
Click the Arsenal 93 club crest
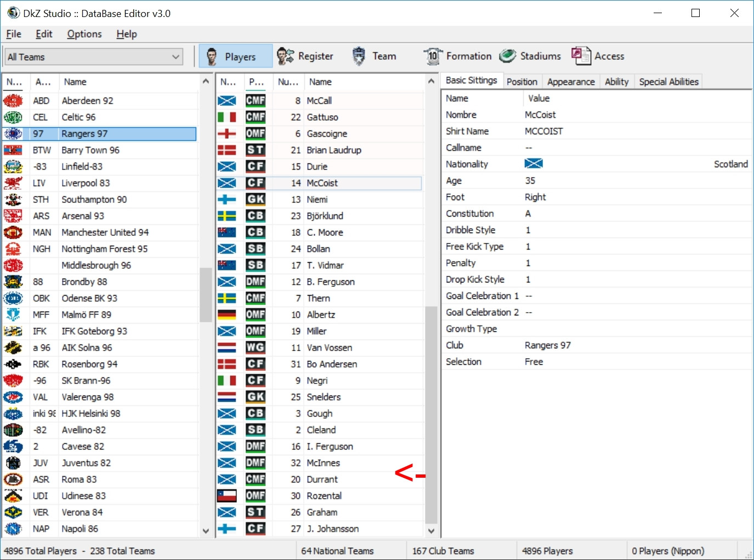click(x=13, y=216)
